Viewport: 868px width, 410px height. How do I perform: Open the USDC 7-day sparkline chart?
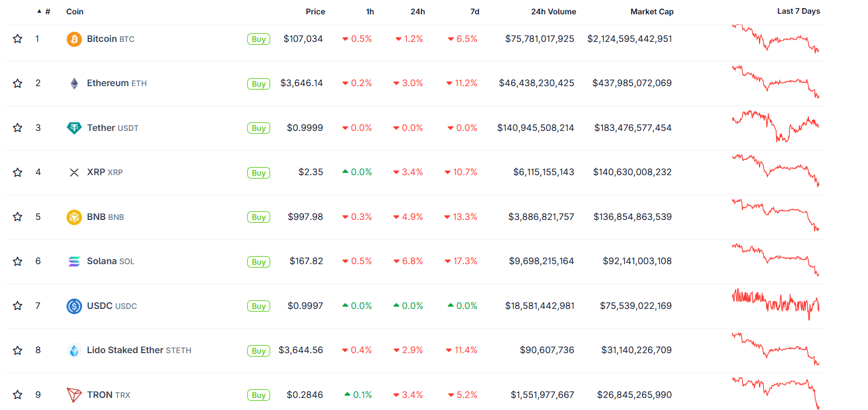pyautogui.click(x=776, y=304)
